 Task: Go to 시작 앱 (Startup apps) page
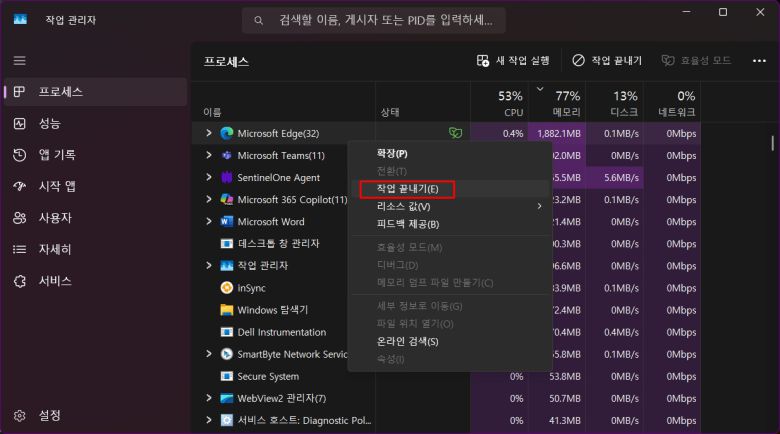coord(56,186)
